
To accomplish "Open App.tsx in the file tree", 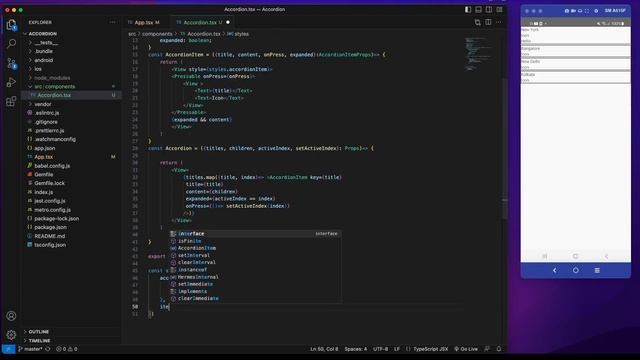I will (44, 157).
